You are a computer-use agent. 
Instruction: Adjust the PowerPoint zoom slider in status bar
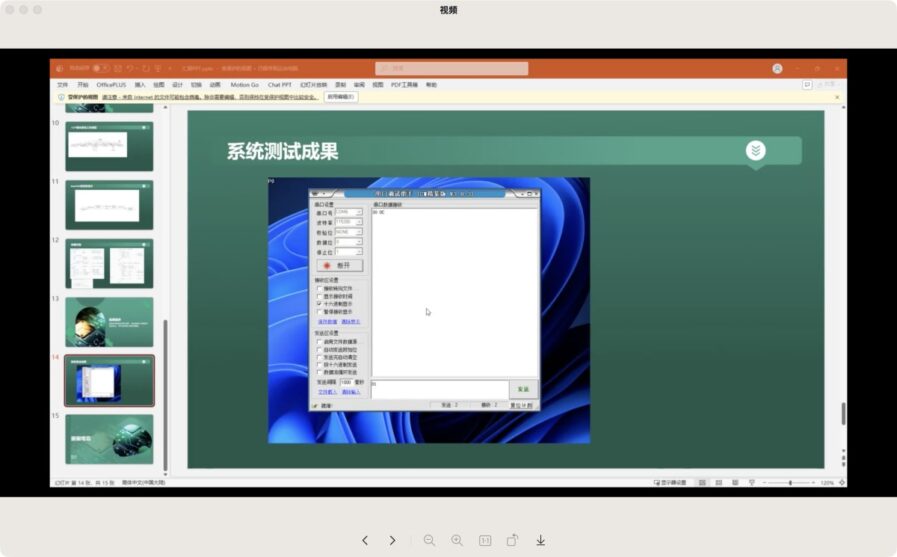pos(791,482)
